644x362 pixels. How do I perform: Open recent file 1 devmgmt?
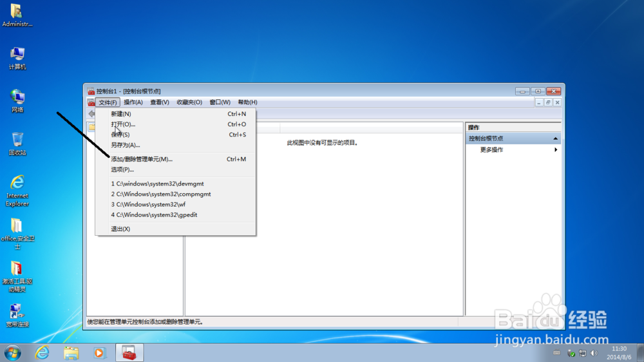[x=175, y=184]
